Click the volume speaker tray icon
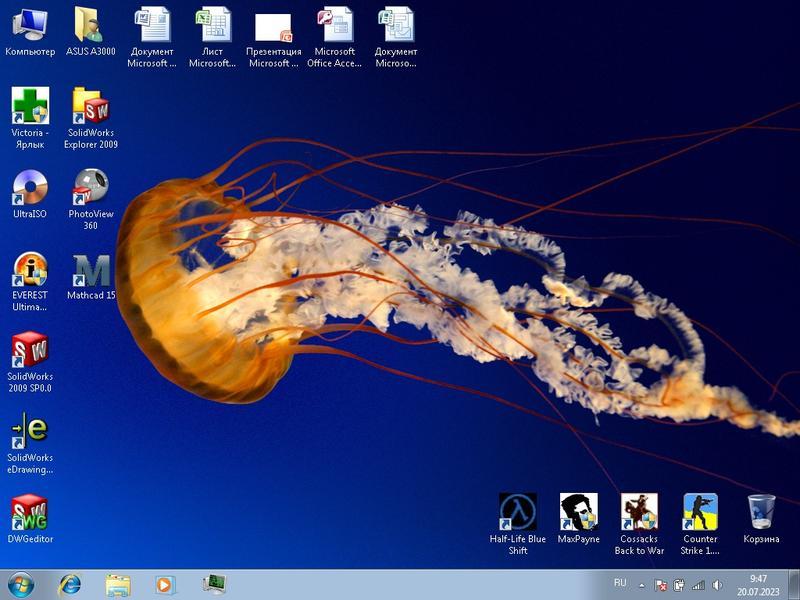800x600 pixels. [x=717, y=585]
